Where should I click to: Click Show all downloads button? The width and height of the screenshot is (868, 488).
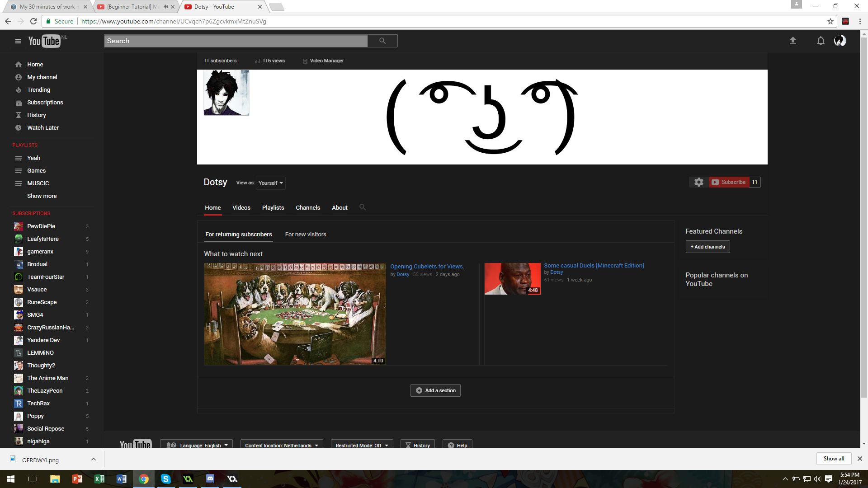click(x=834, y=459)
